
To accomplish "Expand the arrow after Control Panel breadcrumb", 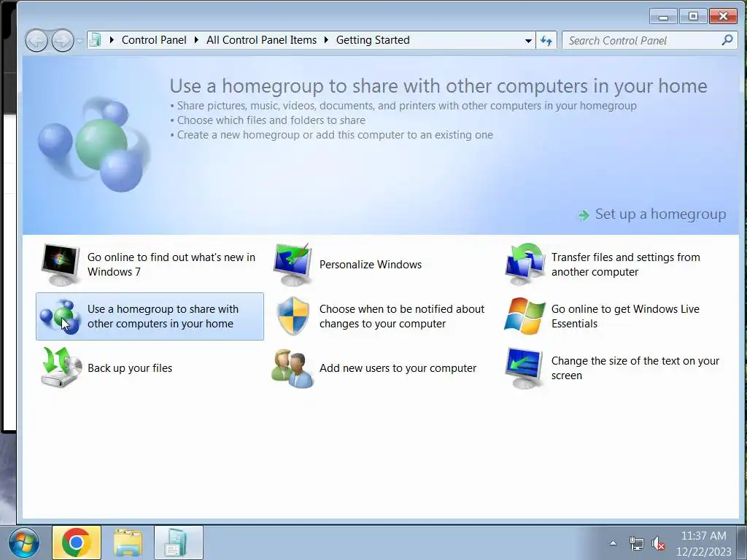I will pos(196,40).
